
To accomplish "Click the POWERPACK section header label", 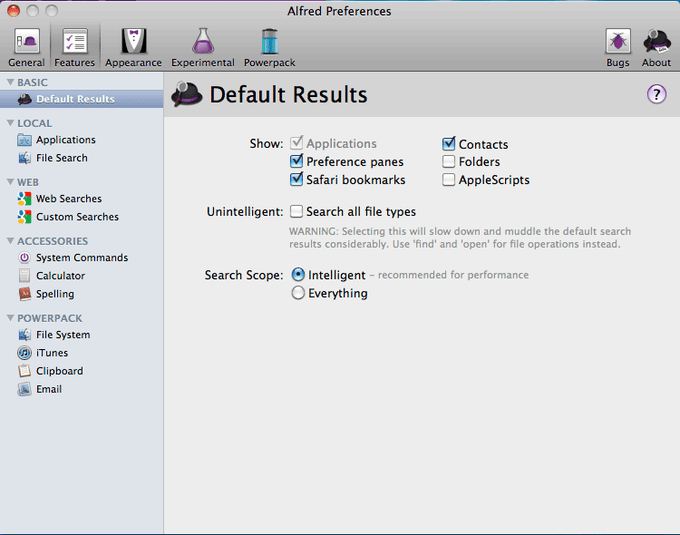I will click(50, 318).
